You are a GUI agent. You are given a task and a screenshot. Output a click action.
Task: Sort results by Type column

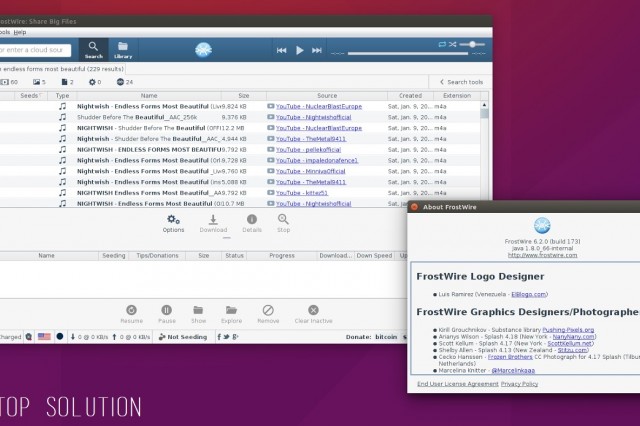point(62,95)
